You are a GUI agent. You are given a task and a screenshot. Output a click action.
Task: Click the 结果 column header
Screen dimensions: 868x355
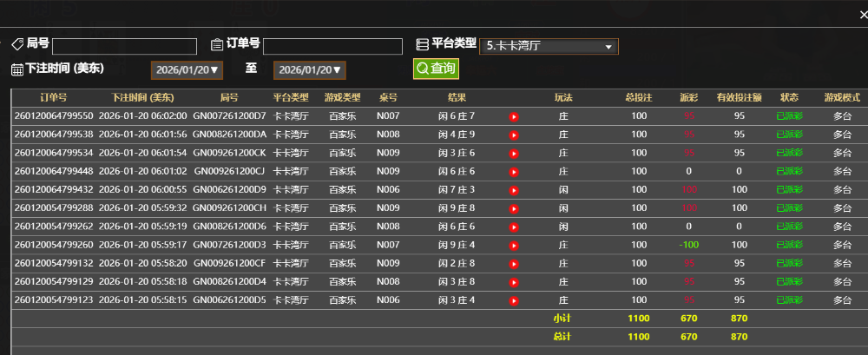click(457, 97)
